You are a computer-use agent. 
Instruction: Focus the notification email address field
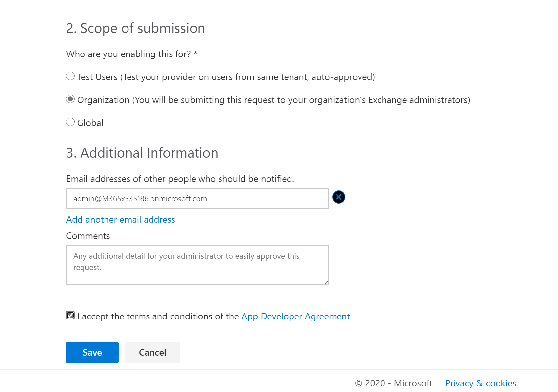[197, 198]
